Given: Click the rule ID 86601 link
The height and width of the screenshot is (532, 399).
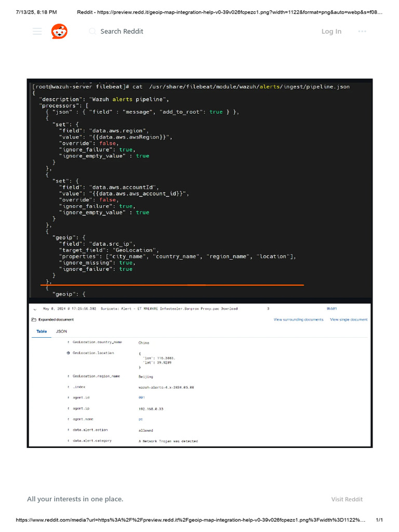Looking at the screenshot, I should 331,309.
